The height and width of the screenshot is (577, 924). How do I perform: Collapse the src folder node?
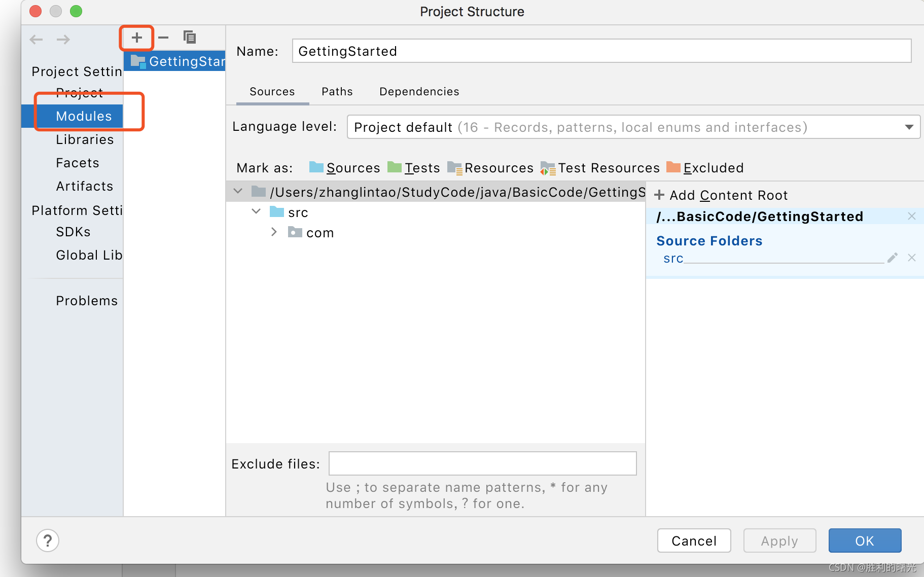coord(256,211)
